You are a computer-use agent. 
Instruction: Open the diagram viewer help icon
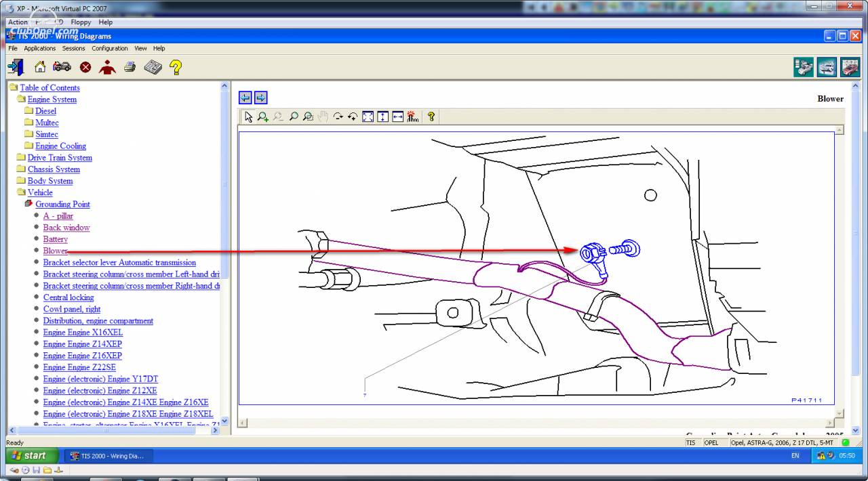431,117
